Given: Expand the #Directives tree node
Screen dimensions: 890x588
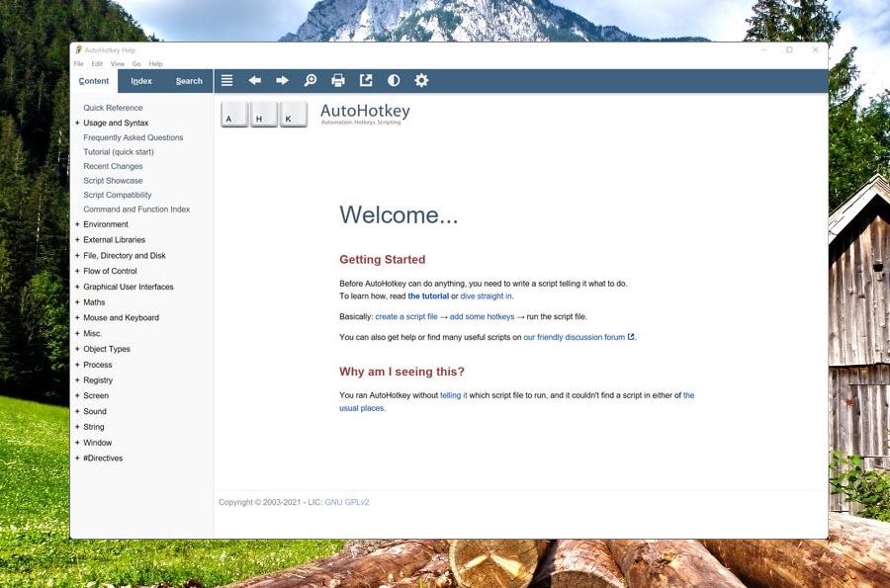Looking at the screenshot, I should click(x=77, y=459).
